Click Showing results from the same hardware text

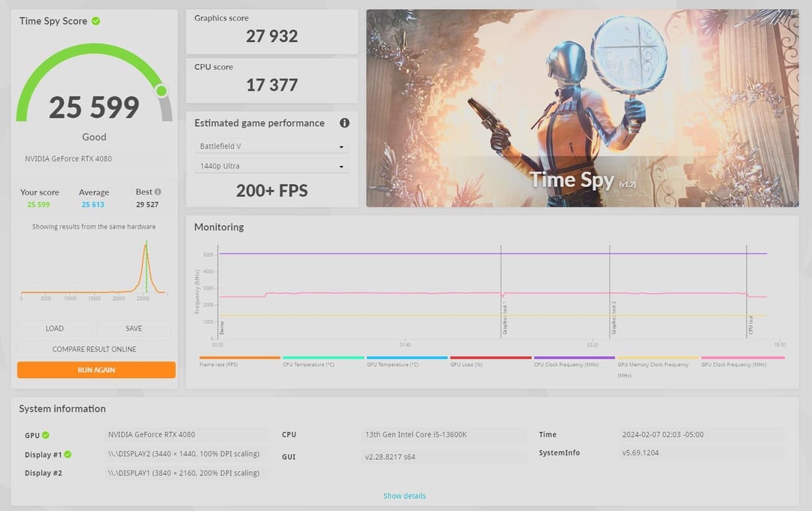click(94, 227)
